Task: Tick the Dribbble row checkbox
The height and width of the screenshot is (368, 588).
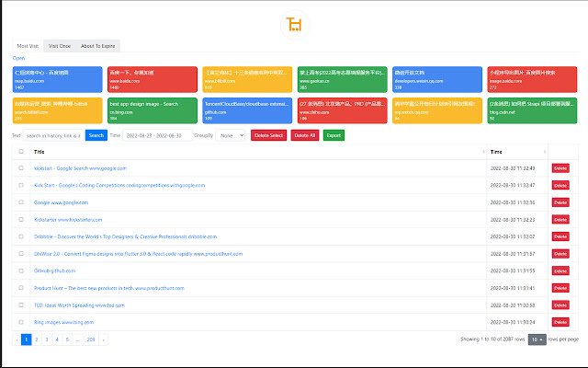Action: click(21, 236)
